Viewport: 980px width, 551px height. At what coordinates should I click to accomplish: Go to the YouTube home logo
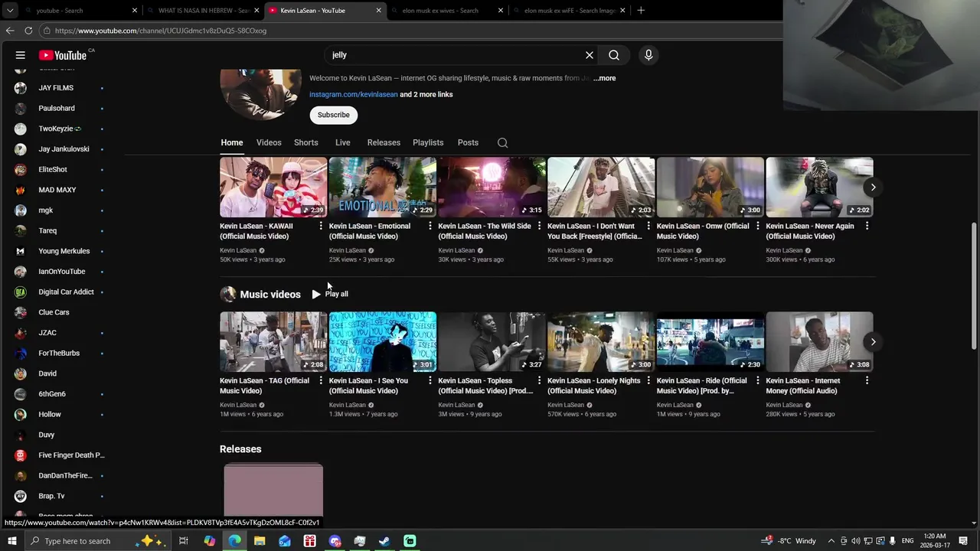(x=63, y=55)
